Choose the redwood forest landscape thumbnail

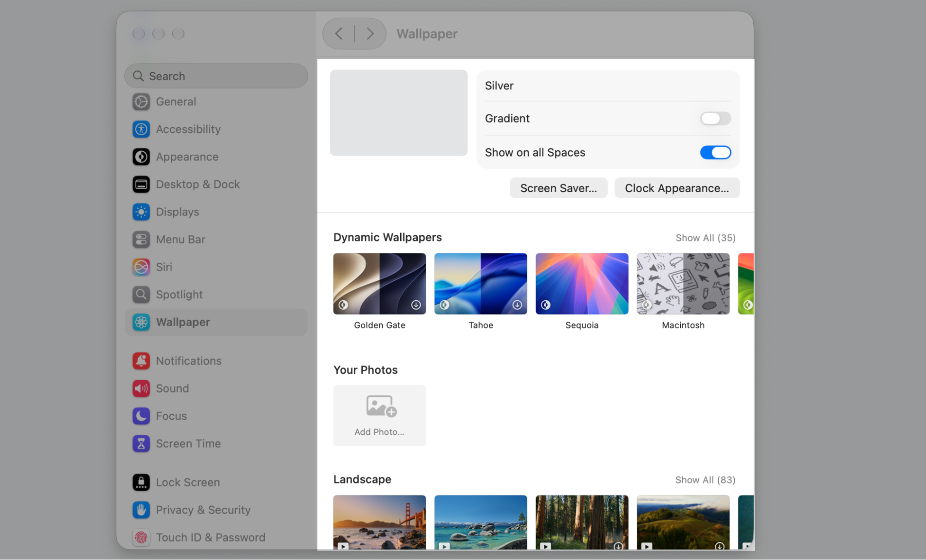[x=582, y=522]
